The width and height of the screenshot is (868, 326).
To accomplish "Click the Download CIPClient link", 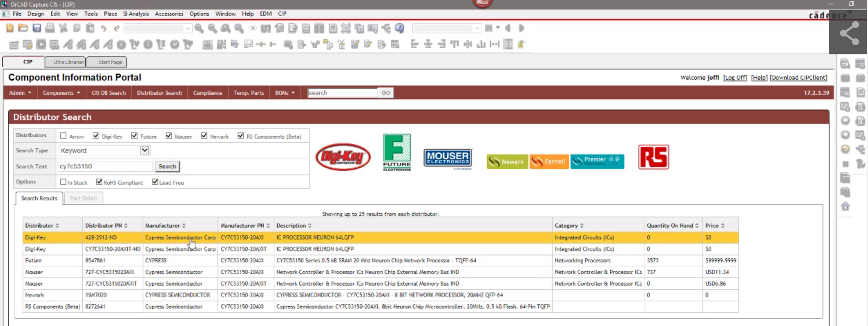I will click(x=798, y=78).
